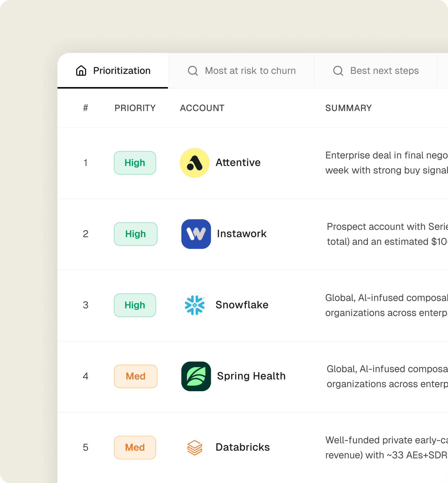Switch to the Prioritization tab
The width and height of the screenshot is (448, 483).
click(x=113, y=71)
